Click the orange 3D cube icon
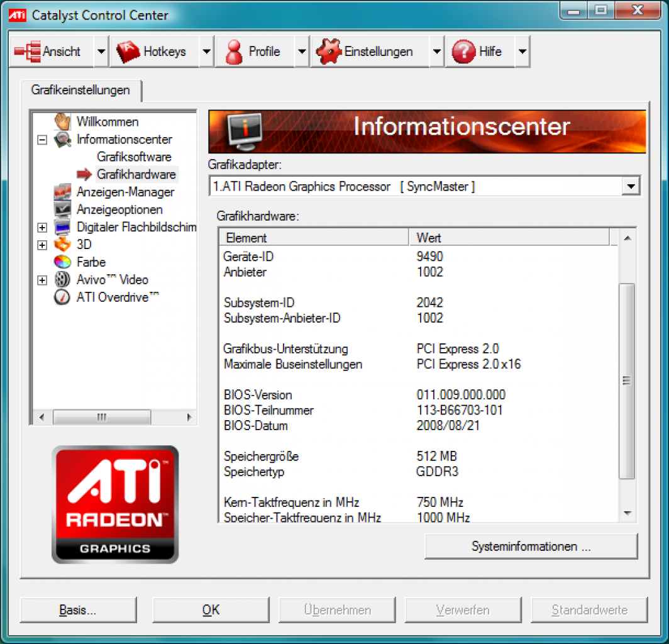Image resolution: width=669 pixels, height=644 pixels. coord(62,245)
